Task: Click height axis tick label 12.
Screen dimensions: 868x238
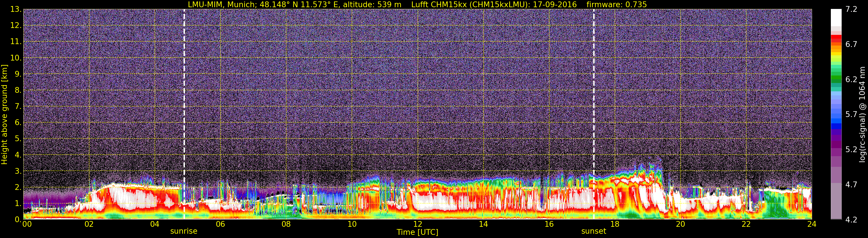Action: pos(16,26)
